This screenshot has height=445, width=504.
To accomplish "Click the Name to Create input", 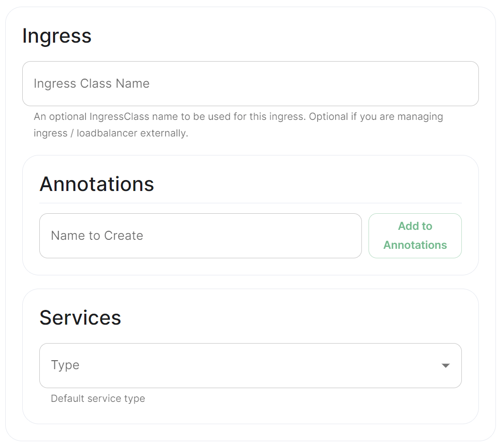I will pyautogui.click(x=200, y=236).
